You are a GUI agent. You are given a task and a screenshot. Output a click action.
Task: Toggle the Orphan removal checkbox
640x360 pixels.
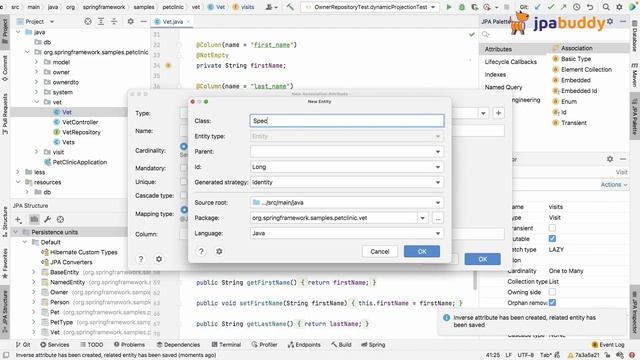pyautogui.click(x=552, y=302)
